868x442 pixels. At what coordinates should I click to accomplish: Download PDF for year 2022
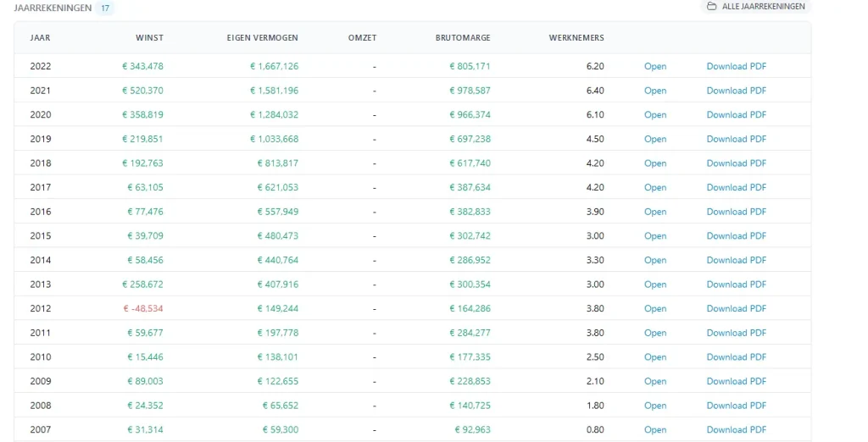tap(736, 66)
